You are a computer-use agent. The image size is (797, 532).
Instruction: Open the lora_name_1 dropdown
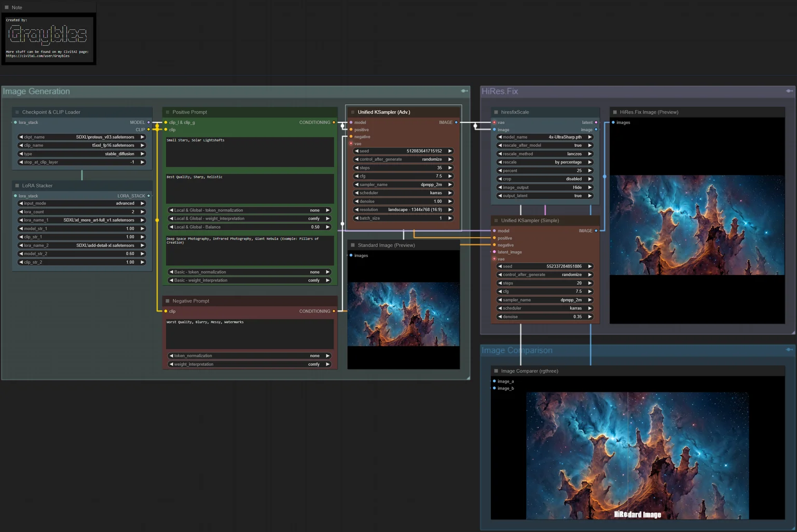[x=81, y=220]
